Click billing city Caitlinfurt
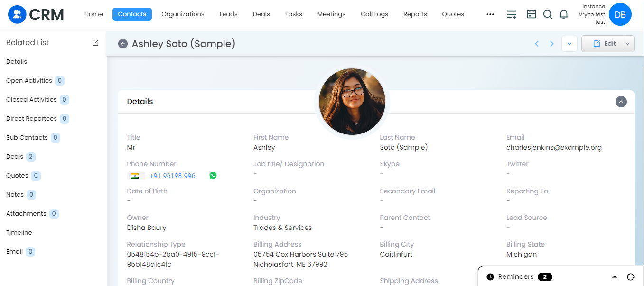 [396, 254]
